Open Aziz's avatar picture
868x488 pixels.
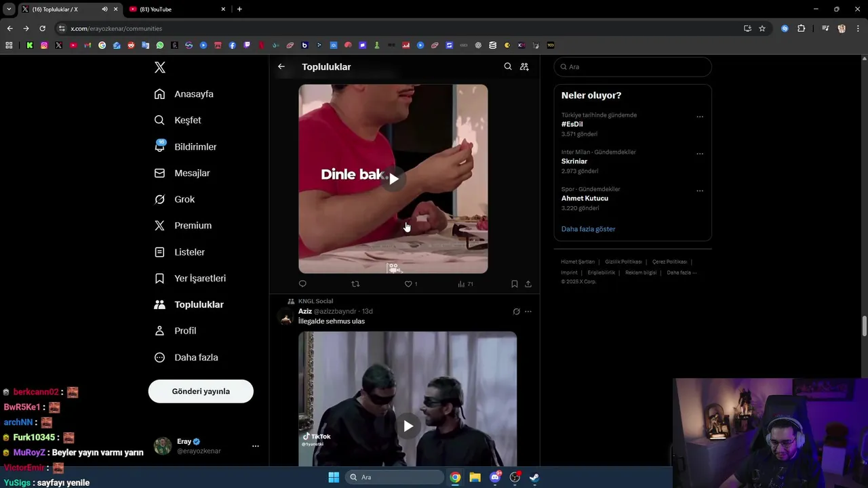point(286,317)
